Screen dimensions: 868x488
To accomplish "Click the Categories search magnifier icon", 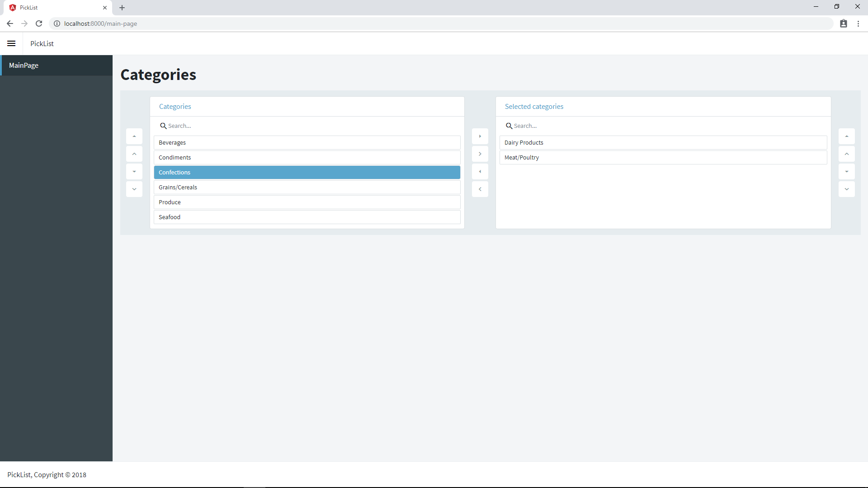I will 163,126.
